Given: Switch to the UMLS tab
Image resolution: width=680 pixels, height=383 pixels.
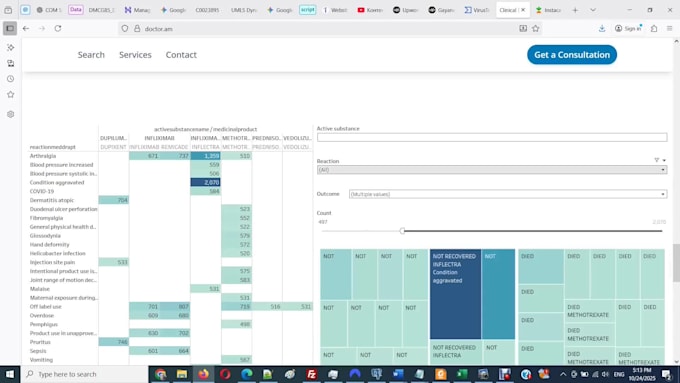Looking at the screenshot, I should pos(244,10).
